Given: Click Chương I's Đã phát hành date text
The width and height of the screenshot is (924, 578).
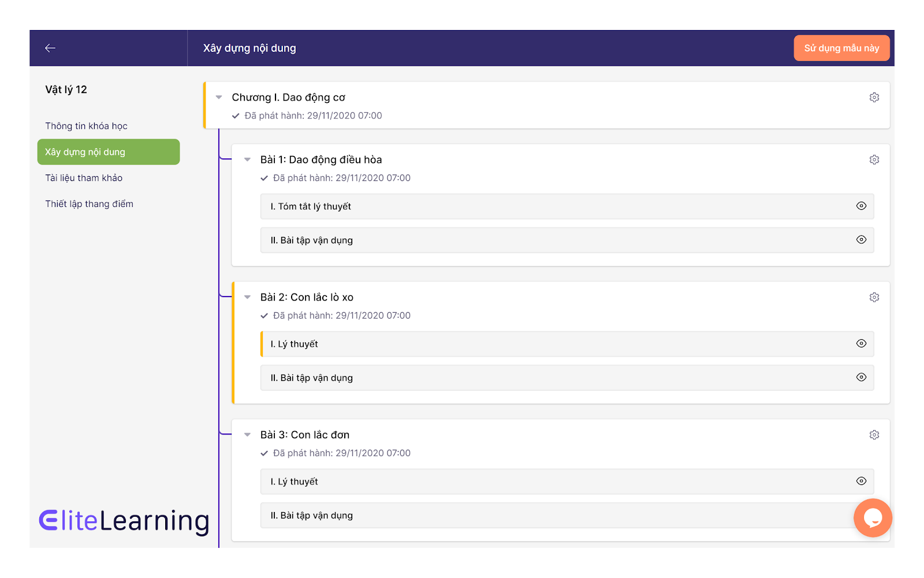Looking at the screenshot, I should [x=313, y=116].
